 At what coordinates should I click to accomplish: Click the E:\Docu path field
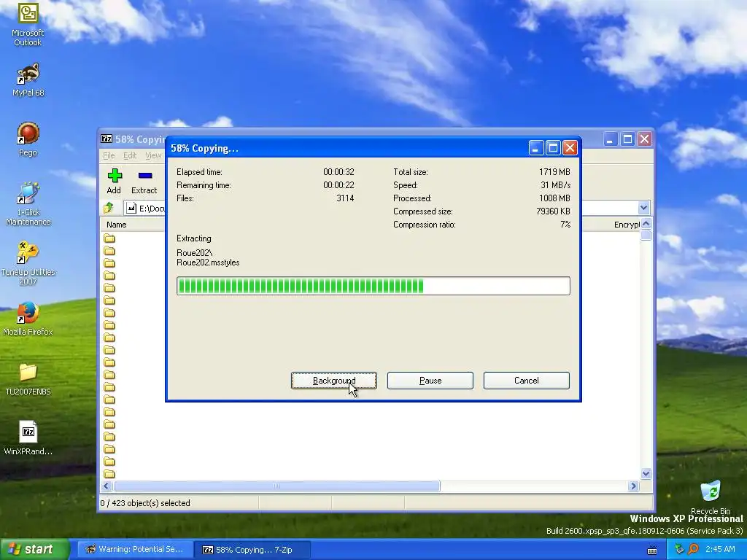pyautogui.click(x=145, y=208)
